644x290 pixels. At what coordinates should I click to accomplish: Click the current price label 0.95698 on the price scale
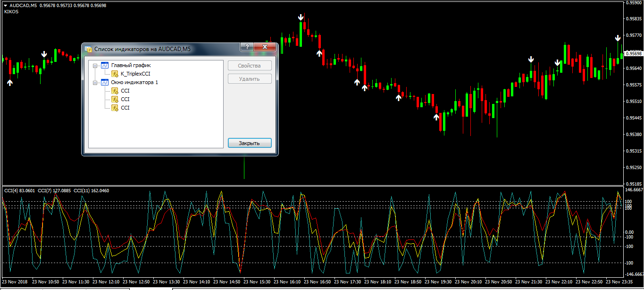(x=633, y=54)
